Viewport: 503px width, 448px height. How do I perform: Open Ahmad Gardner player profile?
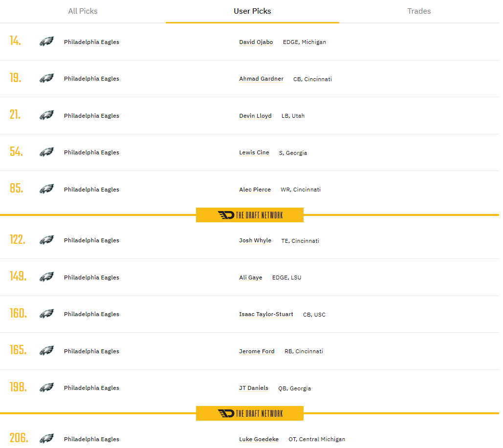click(261, 79)
